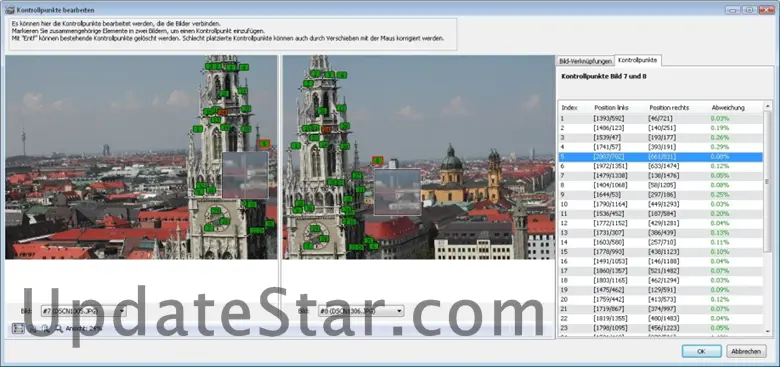The width and height of the screenshot is (780, 367).
Task: Click the 0.26% deviation value in row 3
Action: 720,137
